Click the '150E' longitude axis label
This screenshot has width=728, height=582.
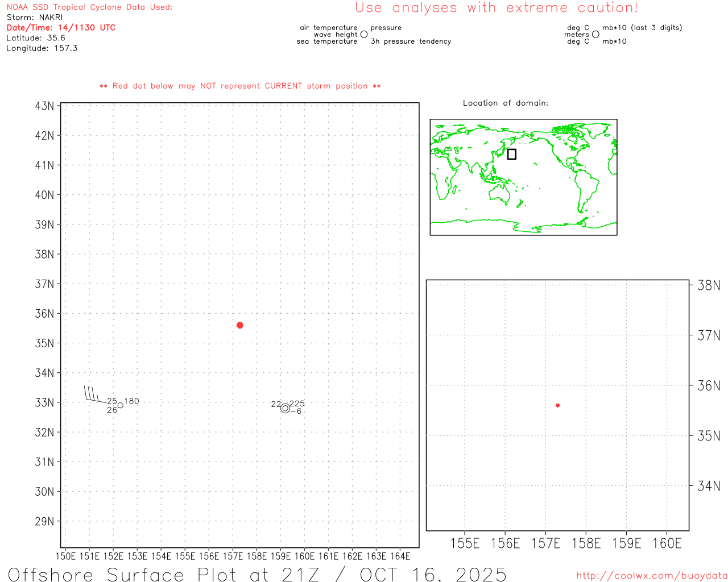point(65,556)
